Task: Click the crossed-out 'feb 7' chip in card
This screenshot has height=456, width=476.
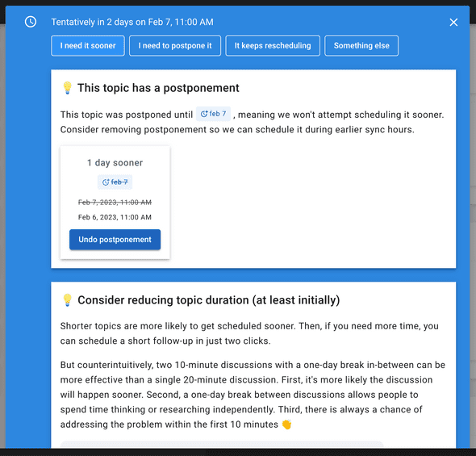Action: 115,182
